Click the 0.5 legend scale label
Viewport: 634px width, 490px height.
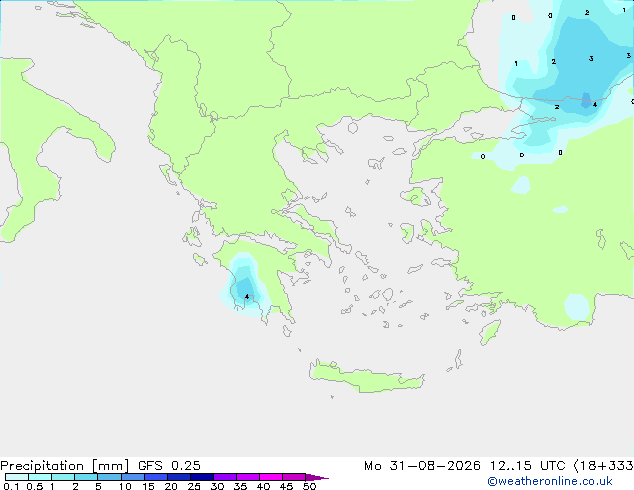(x=35, y=486)
